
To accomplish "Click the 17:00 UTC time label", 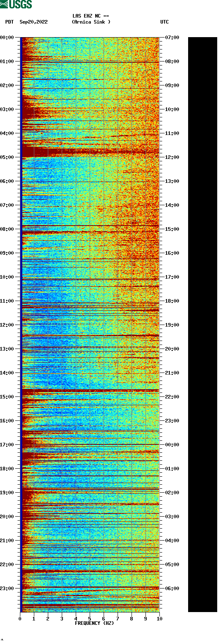I will click(172, 277).
